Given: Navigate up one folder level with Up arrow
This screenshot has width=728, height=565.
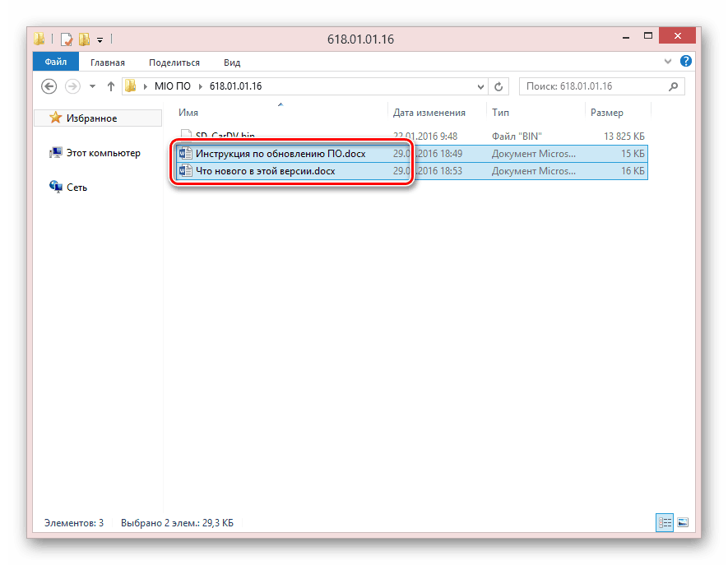Looking at the screenshot, I should click(x=109, y=86).
